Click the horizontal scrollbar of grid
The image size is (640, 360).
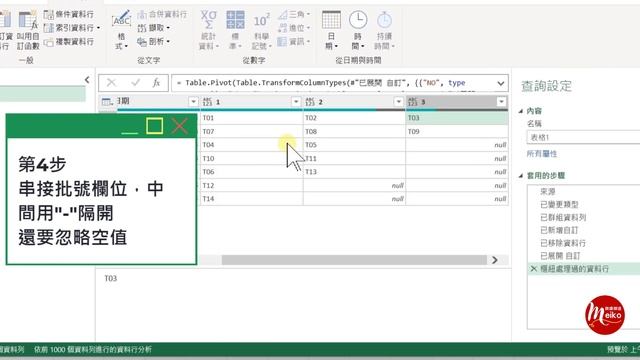[x=354, y=260]
